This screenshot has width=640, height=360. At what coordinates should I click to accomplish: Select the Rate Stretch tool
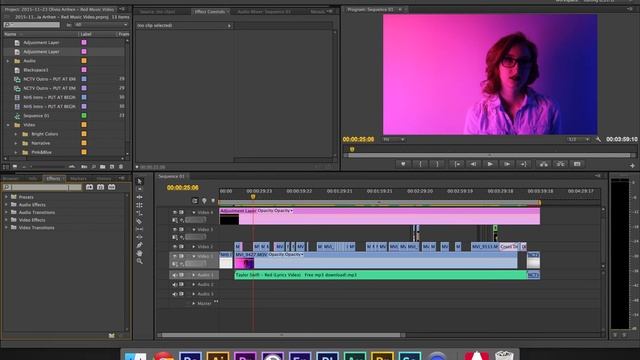coord(140,213)
